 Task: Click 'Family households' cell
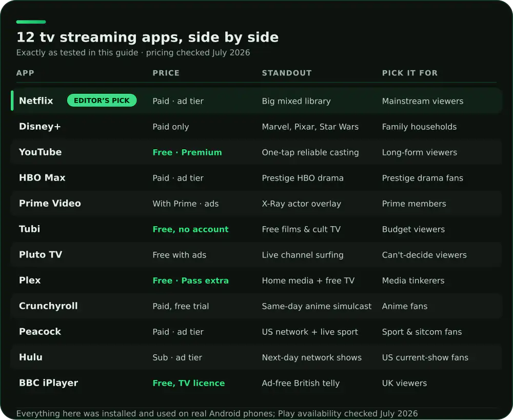point(419,127)
